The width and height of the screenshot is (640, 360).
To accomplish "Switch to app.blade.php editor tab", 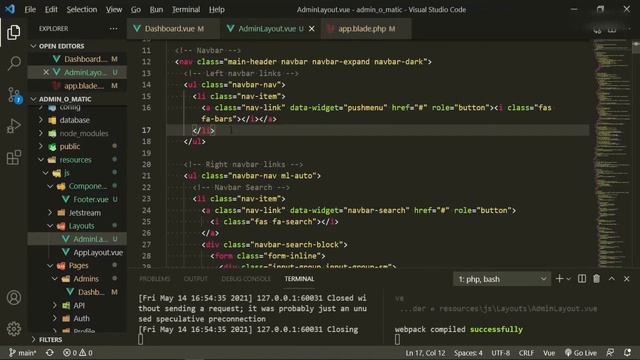I will click(x=366, y=29).
